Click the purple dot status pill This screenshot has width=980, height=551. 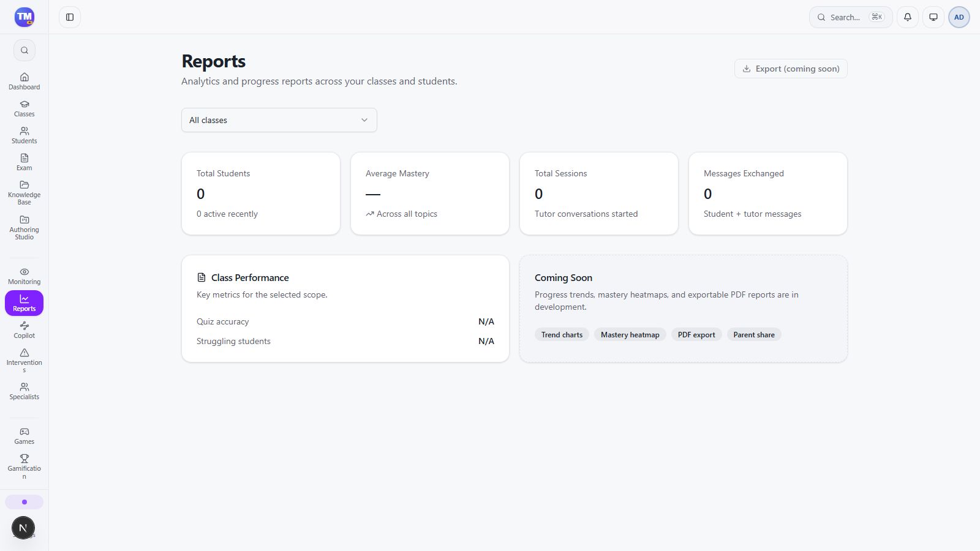[24, 502]
